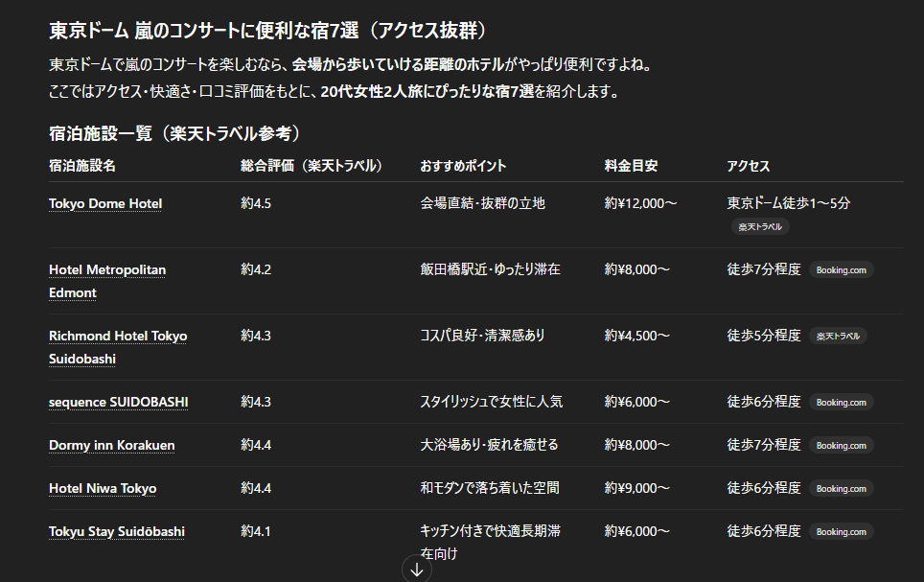Click Booking.com badge in Dormy inn Korakuen row

(x=841, y=445)
